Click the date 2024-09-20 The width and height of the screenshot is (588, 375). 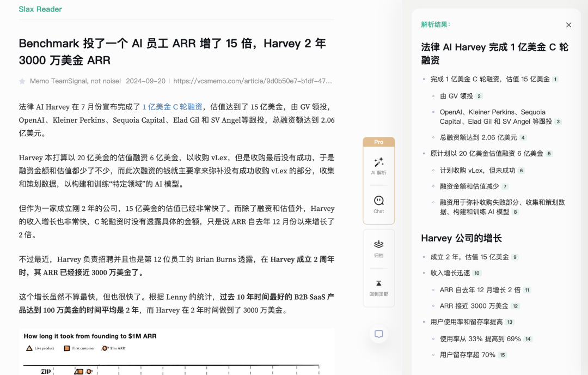145,81
